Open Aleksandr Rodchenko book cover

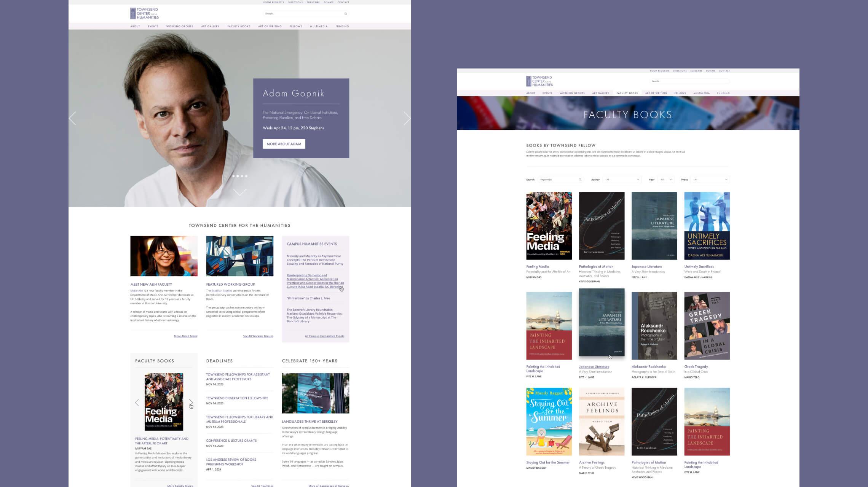click(654, 326)
